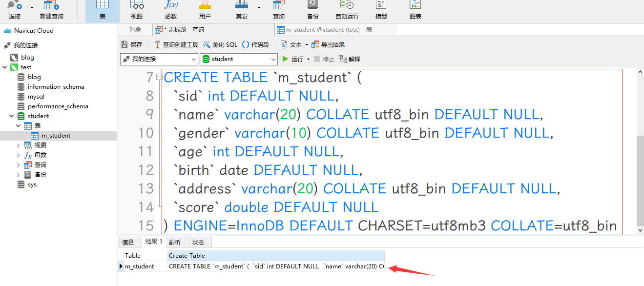This screenshot has width=644, height=286.
Task: Click the 备份 (Backup) toolbar icon
Action: click(x=312, y=10)
